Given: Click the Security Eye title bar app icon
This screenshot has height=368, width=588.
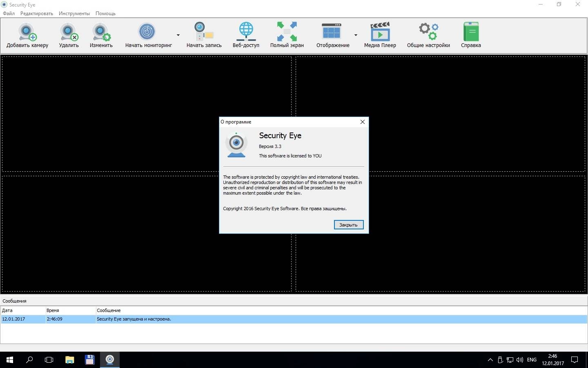Looking at the screenshot, I should click(4, 4).
